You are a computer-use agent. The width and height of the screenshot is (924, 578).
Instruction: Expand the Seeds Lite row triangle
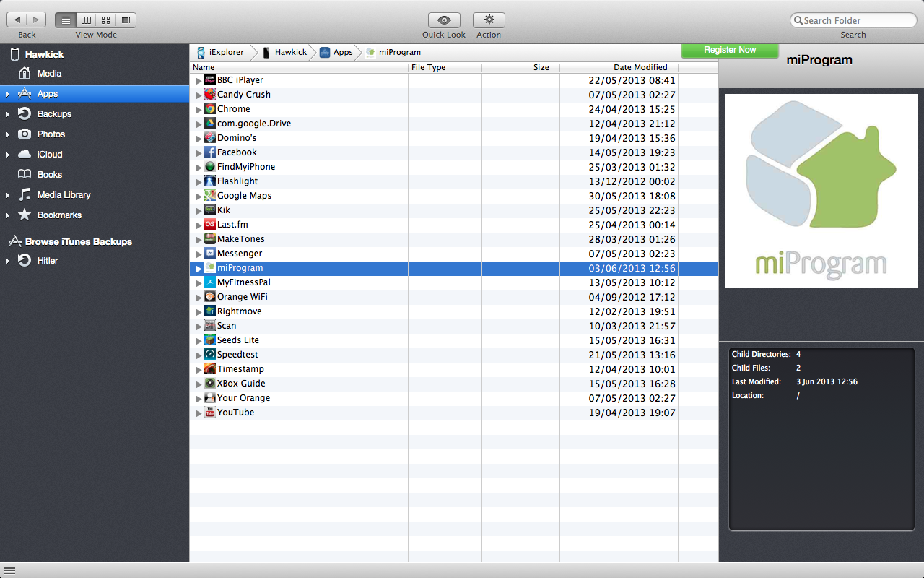tap(199, 341)
